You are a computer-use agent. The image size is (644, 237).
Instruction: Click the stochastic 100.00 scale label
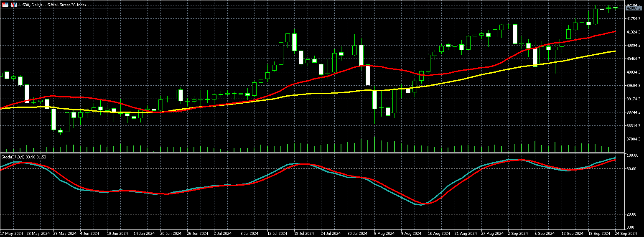[x=633, y=155]
